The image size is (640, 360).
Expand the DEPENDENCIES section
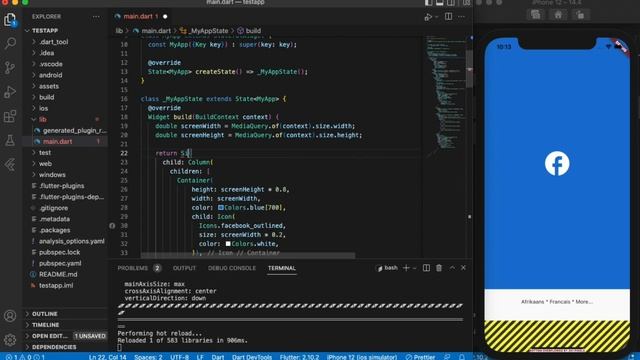coord(54,347)
